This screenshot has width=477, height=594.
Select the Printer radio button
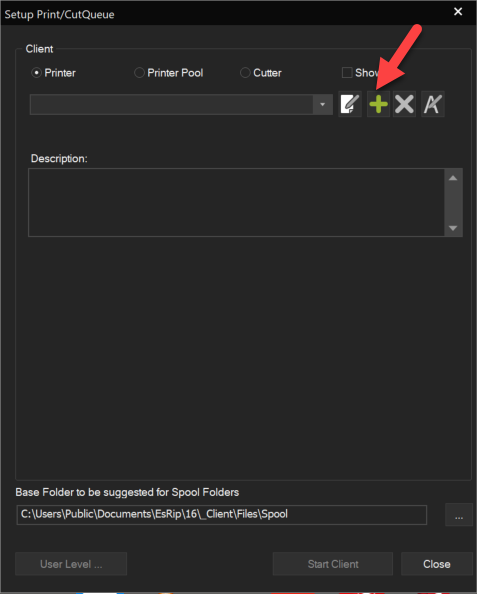[36, 73]
